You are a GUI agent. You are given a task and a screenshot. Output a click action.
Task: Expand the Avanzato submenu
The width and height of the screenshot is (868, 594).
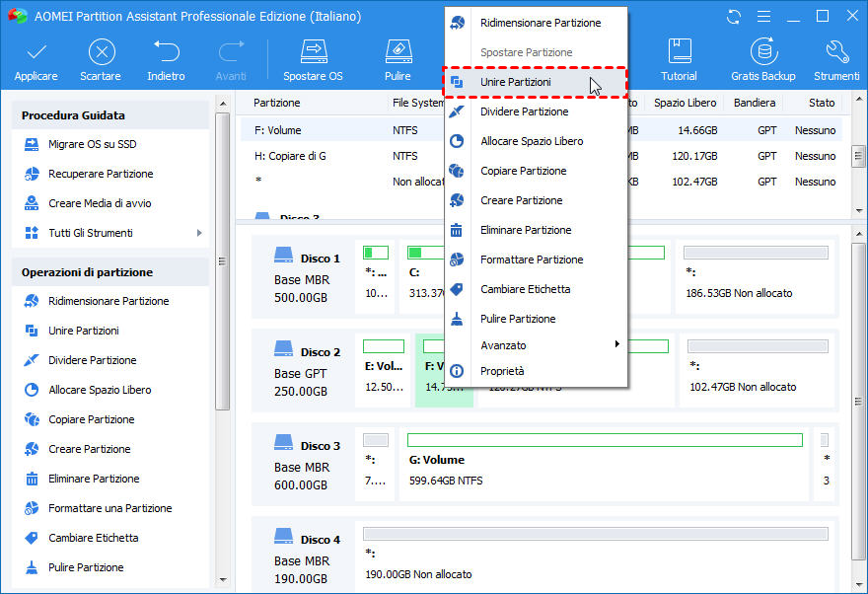pyautogui.click(x=536, y=345)
